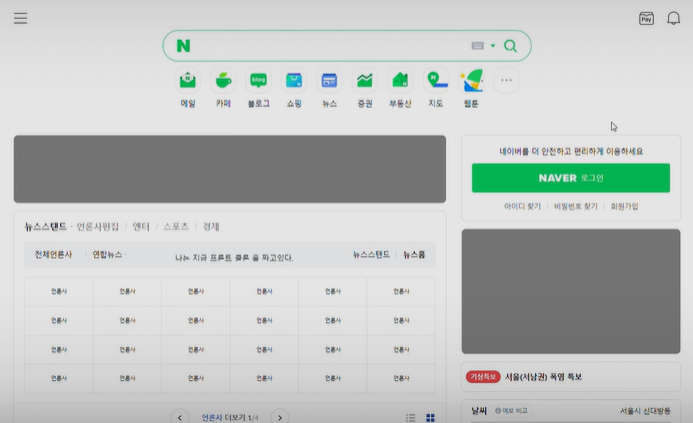Viewport: 693px width, 423px height.
Task: Click the magnifier search button
Action: pyautogui.click(x=510, y=46)
